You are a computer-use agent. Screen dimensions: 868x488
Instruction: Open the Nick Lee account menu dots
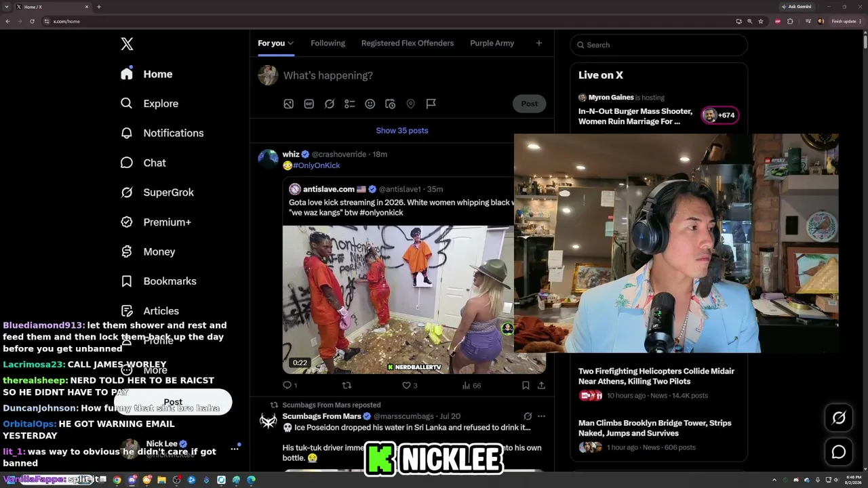click(235, 449)
